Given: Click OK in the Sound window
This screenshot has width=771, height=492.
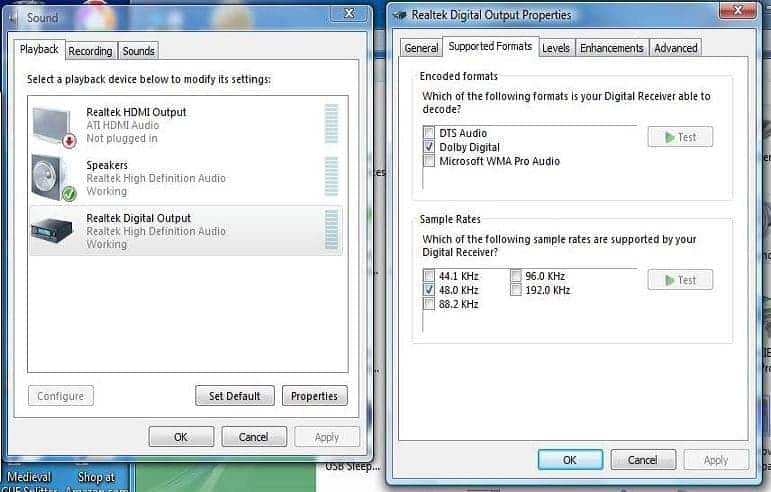Looking at the screenshot, I should pyautogui.click(x=181, y=437).
